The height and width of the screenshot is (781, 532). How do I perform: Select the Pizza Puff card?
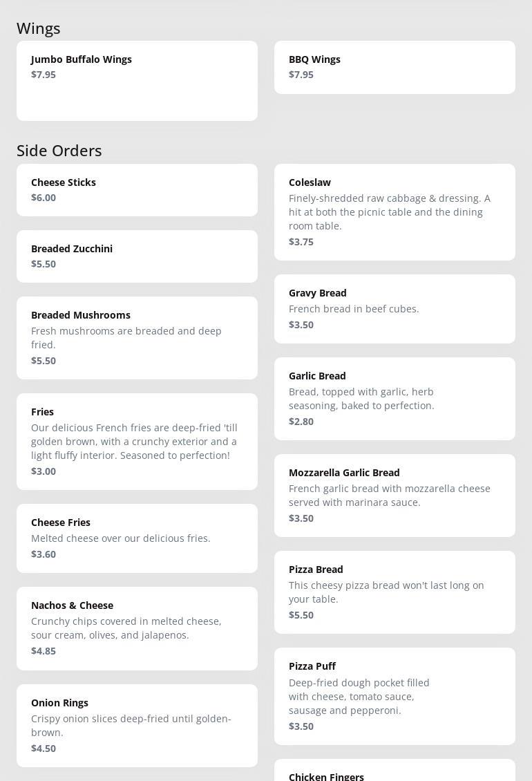click(394, 696)
